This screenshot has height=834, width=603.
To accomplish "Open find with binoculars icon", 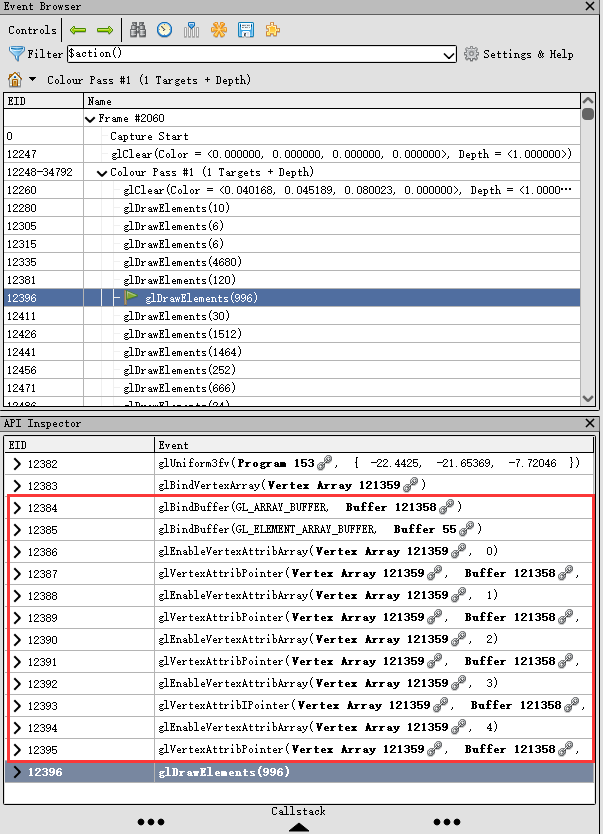I will click(138, 30).
